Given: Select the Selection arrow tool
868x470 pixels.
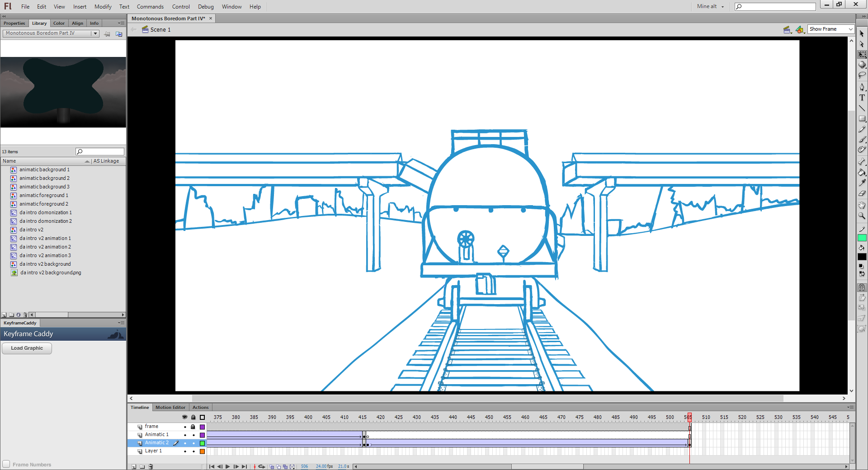Looking at the screenshot, I should click(x=862, y=33).
